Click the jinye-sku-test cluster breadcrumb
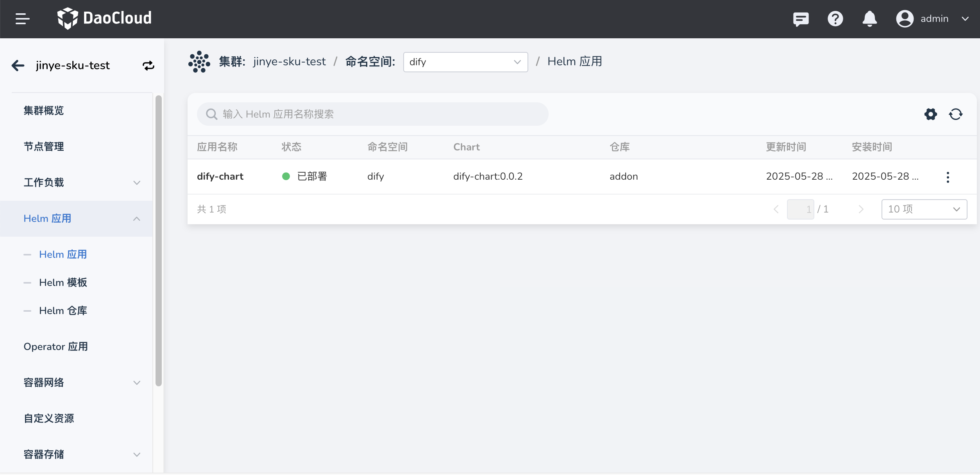 (289, 62)
